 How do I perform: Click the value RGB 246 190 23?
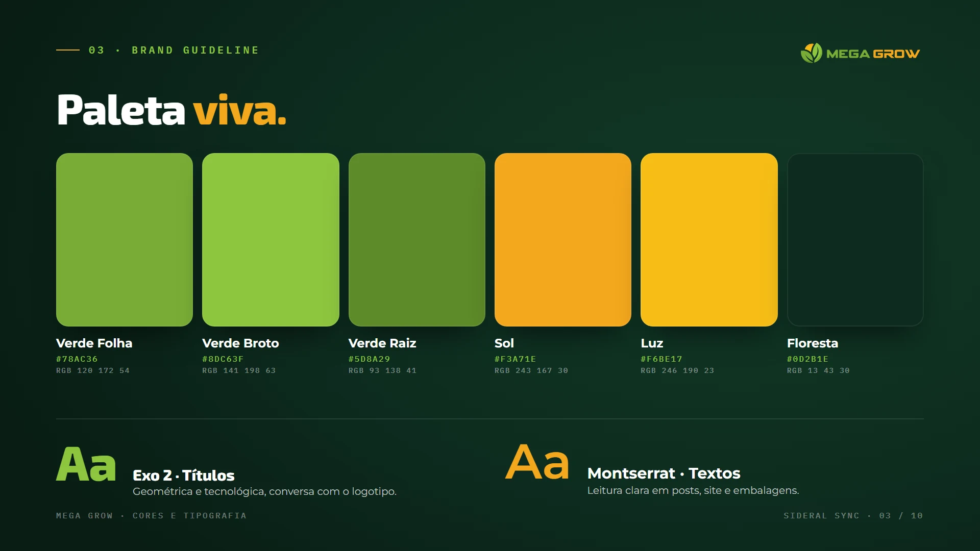point(677,370)
